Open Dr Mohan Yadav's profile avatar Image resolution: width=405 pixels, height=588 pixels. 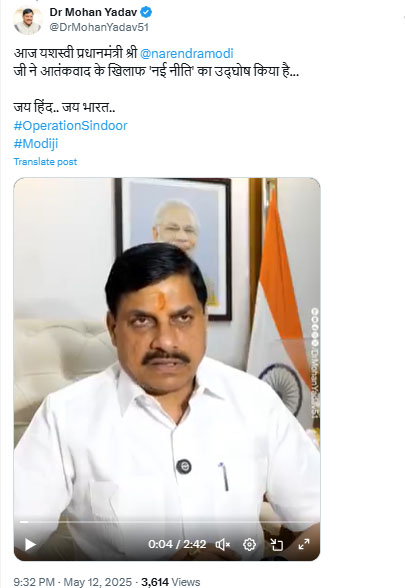[x=28, y=21]
